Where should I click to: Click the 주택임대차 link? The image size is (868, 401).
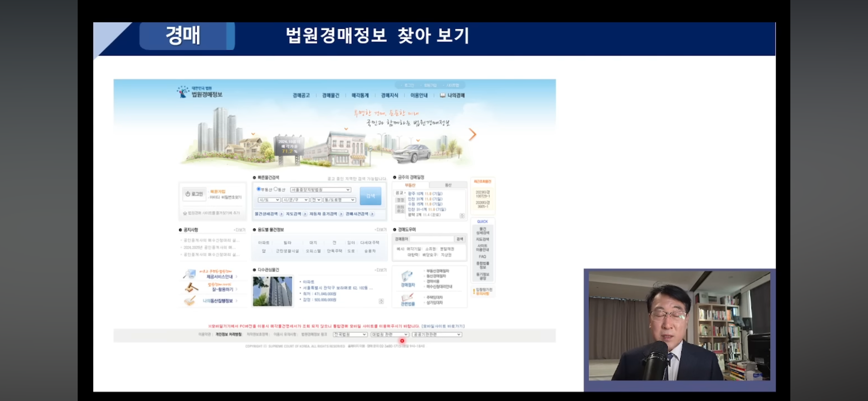[x=434, y=297]
